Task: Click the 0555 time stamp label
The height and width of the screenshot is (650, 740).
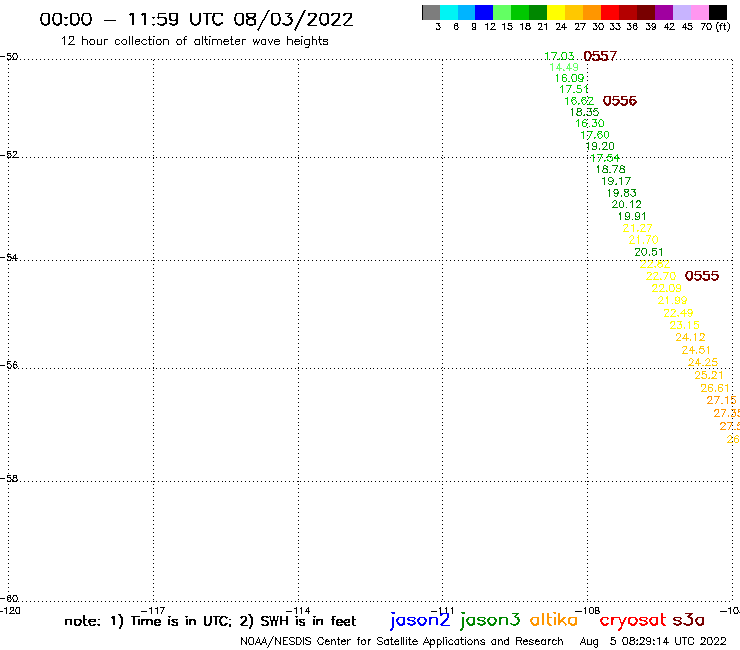Action: coord(702,276)
